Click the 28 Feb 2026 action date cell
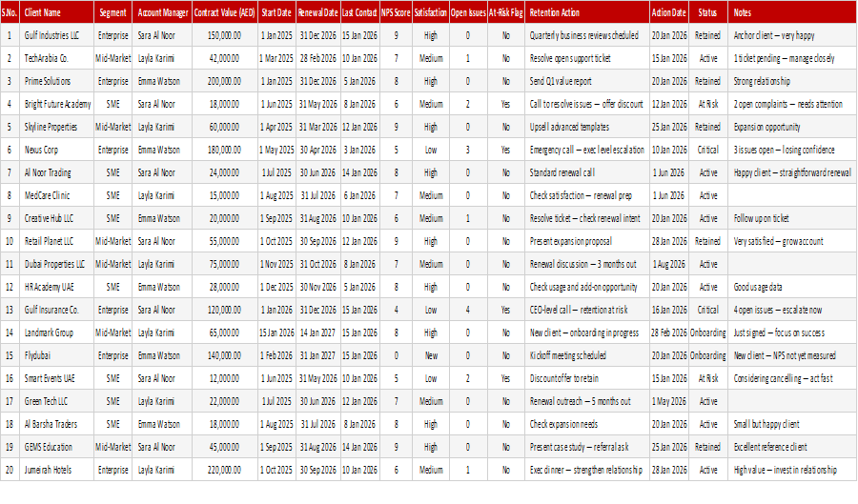 point(668,333)
